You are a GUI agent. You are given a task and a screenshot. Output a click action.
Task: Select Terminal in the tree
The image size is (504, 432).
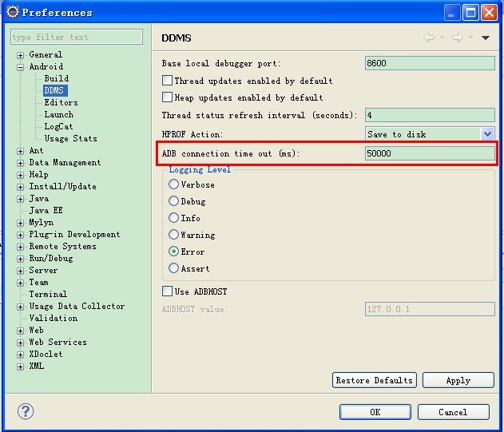(x=48, y=294)
